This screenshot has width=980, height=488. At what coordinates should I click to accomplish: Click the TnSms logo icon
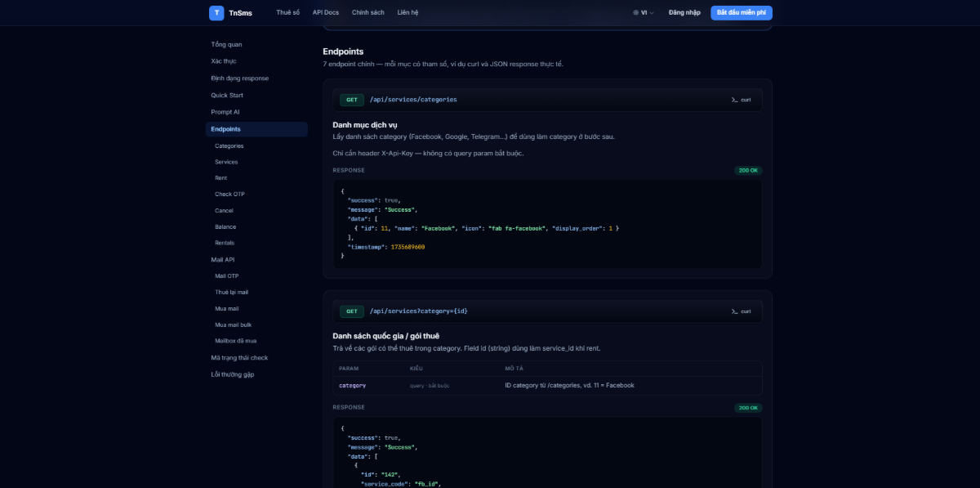pyautogui.click(x=216, y=12)
